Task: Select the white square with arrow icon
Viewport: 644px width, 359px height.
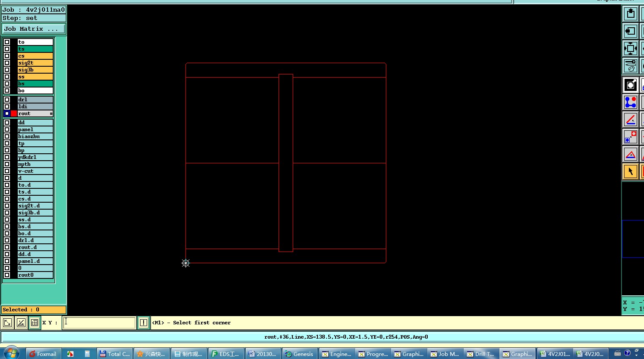Action: pyautogui.click(x=631, y=85)
